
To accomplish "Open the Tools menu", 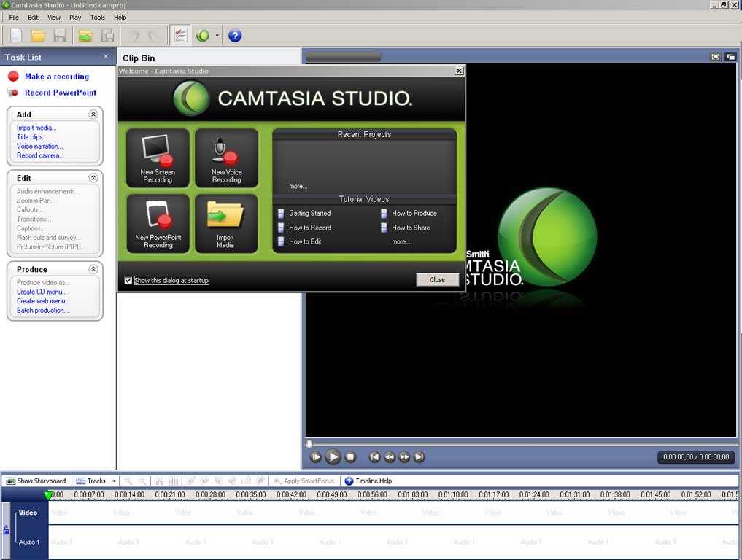I will 98,17.
